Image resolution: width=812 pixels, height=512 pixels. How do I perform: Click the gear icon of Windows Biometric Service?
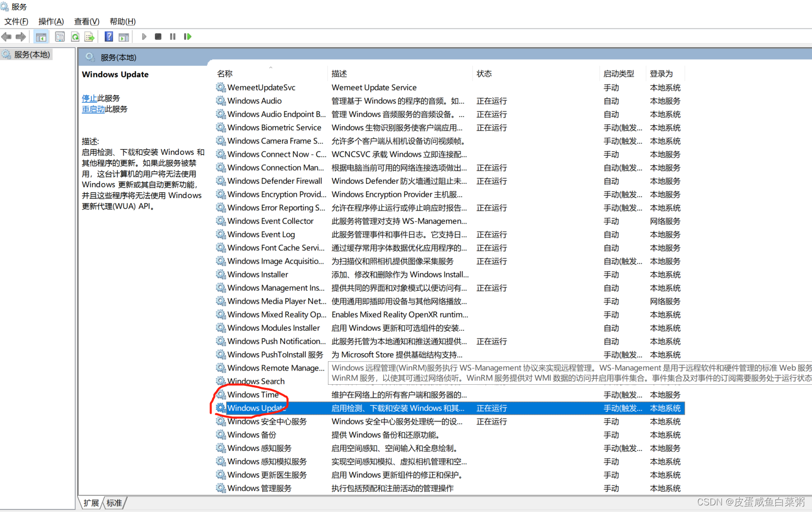pyautogui.click(x=221, y=128)
